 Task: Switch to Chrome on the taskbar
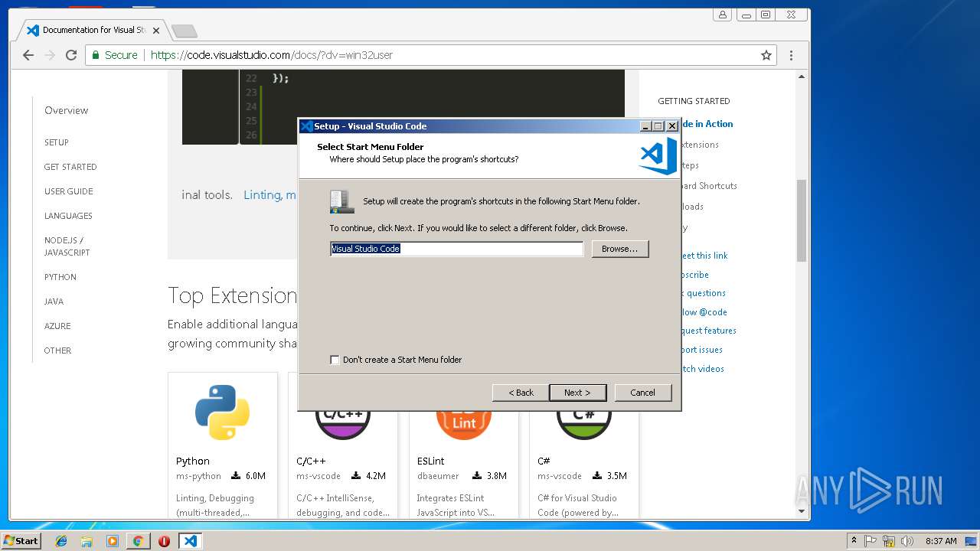138,541
